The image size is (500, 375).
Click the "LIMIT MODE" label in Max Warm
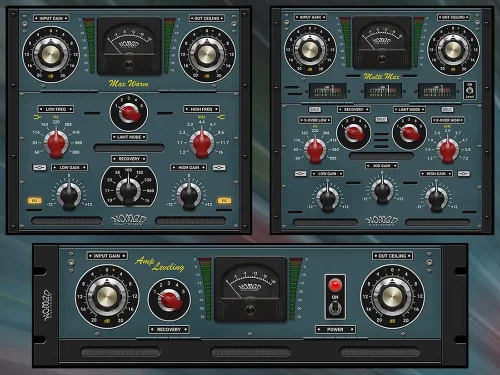pyautogui.click(x=129, y=137)
